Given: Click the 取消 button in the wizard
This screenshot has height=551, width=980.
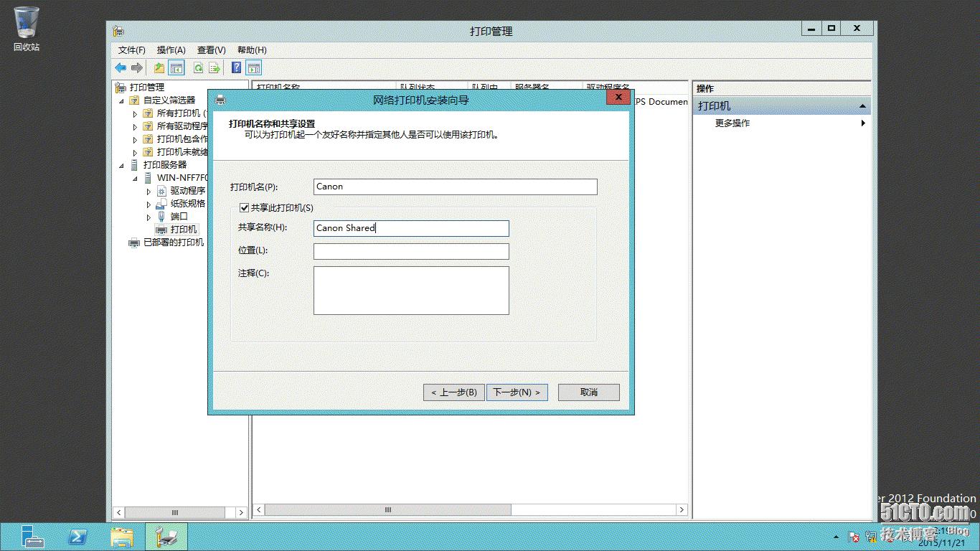Looking at the screenshot, I should tap(588, 392).
